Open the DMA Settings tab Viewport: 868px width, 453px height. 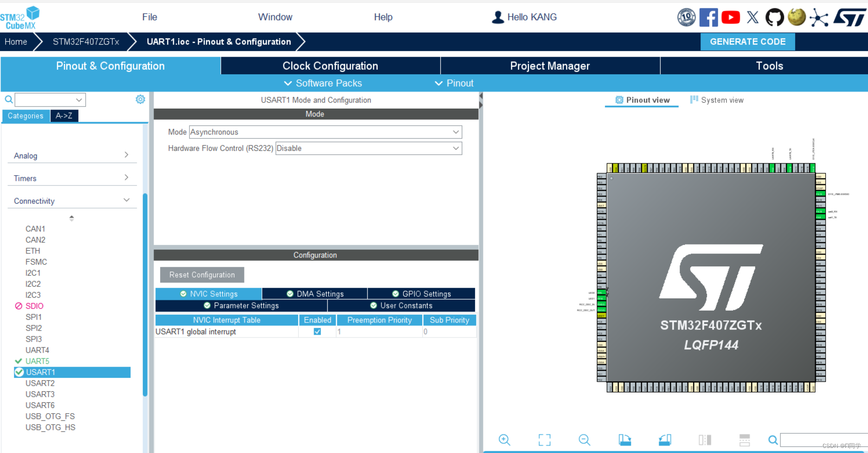coord(315,294)
